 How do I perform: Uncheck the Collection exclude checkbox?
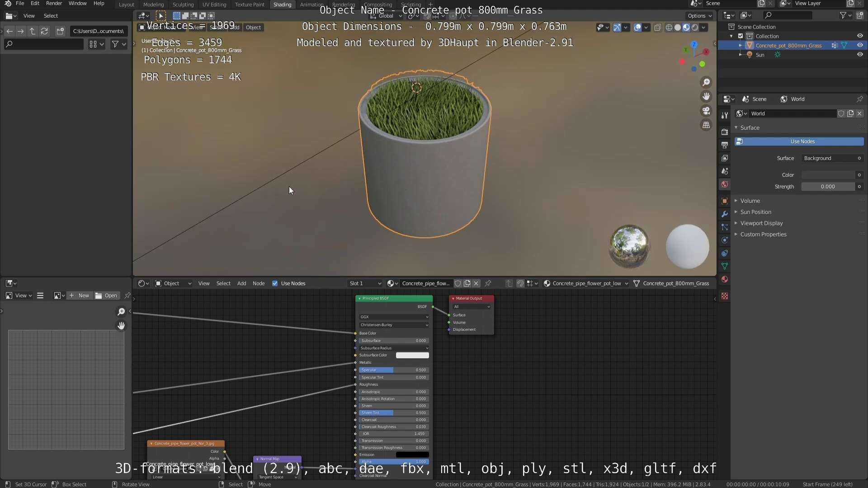741,36
